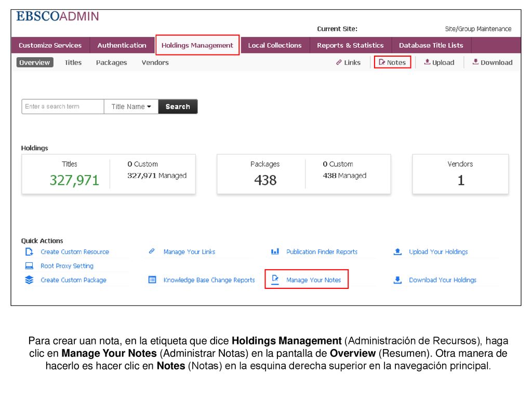Viewport: 532px width, 399px height.
Task: Click the Download Your Holdings icon
Action: [x=397, y=280]
